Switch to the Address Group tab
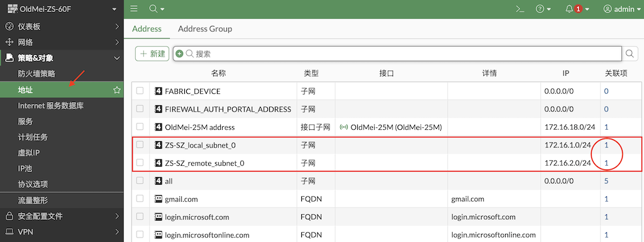 (205, 29)
